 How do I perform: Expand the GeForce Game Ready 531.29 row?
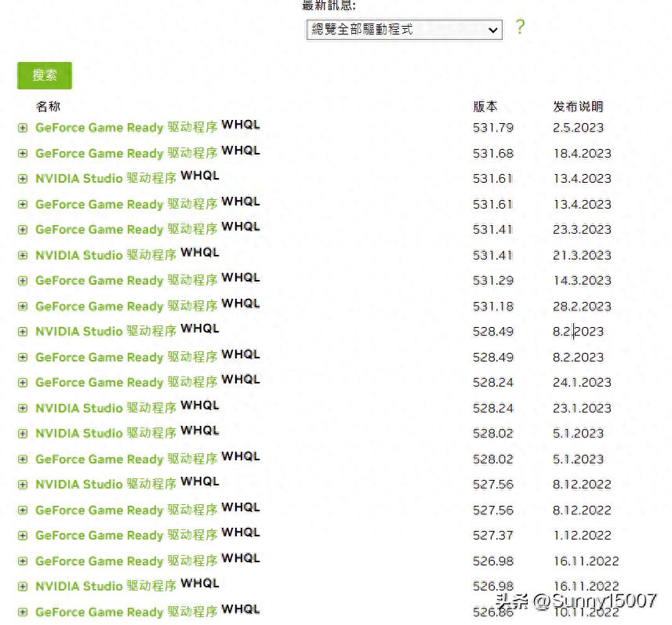[23, 281]
